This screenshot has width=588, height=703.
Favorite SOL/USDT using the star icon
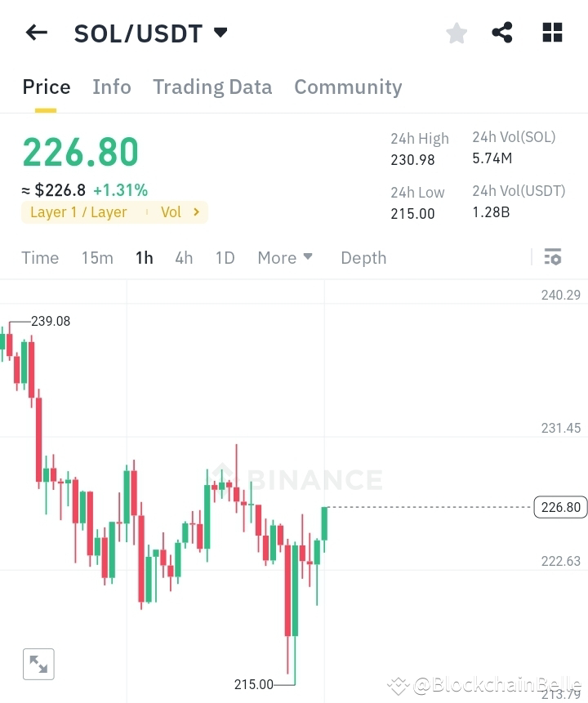tap(456, 33)
